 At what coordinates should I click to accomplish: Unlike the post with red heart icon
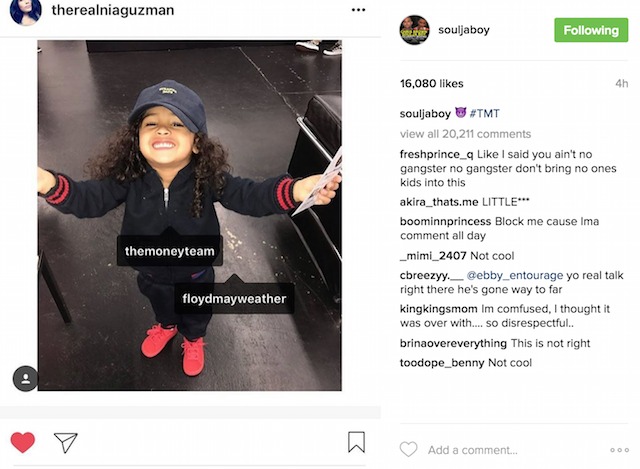[x=22, y=442]
